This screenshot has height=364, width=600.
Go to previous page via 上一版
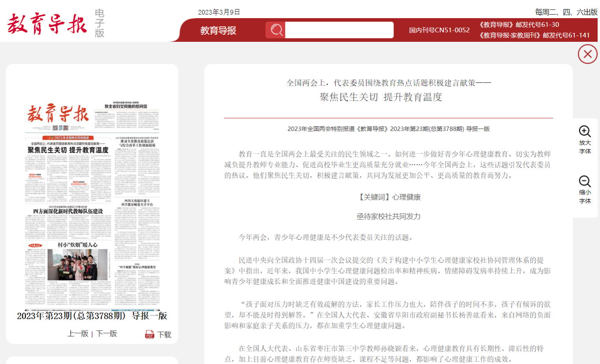click(x=78, y=334)
